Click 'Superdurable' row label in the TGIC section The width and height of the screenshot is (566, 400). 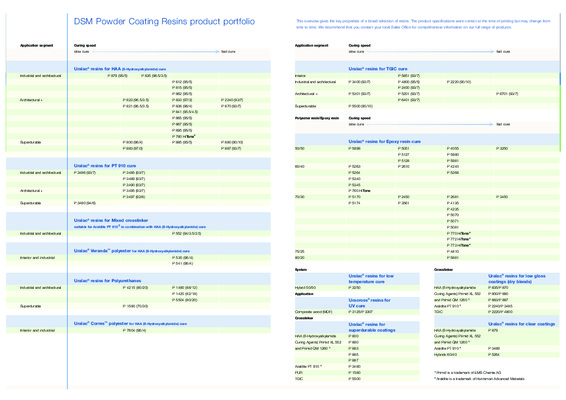(x=305, y=106)
